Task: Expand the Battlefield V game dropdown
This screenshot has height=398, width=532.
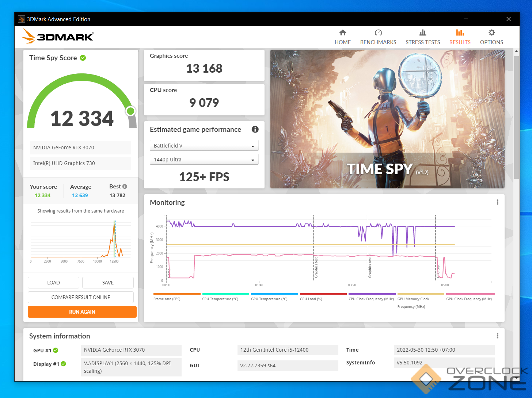Action: (204, 146)
